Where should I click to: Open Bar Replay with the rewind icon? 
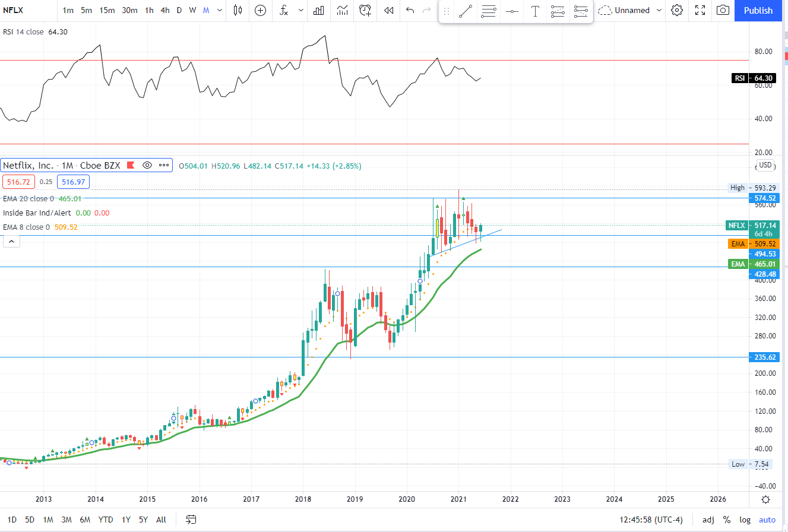coord(389,11)
